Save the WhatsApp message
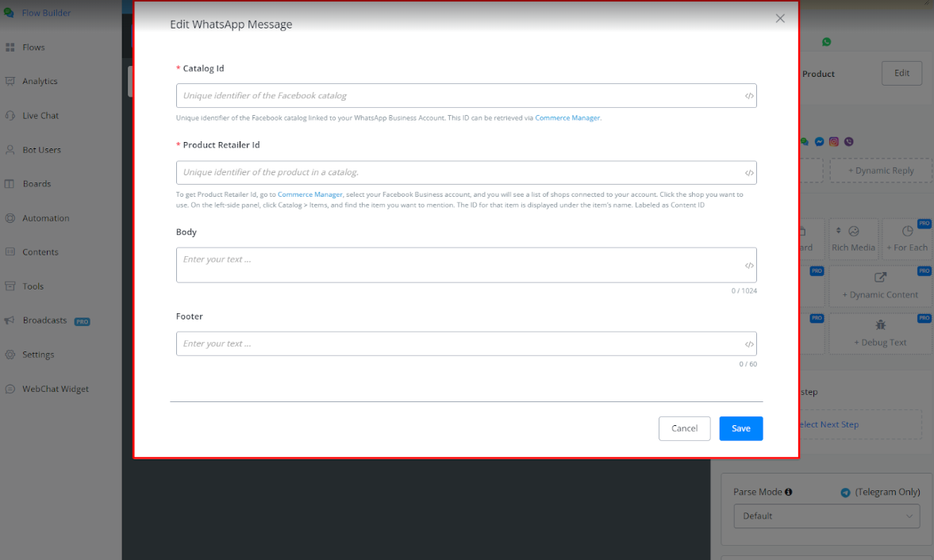This screenshot has height=560, width=934. tap(740, 428)
